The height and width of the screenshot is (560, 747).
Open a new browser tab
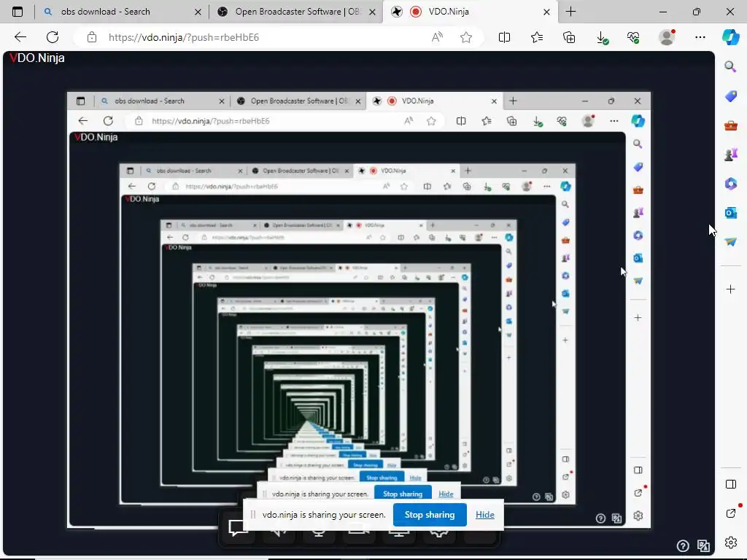(x=570, y=12)
